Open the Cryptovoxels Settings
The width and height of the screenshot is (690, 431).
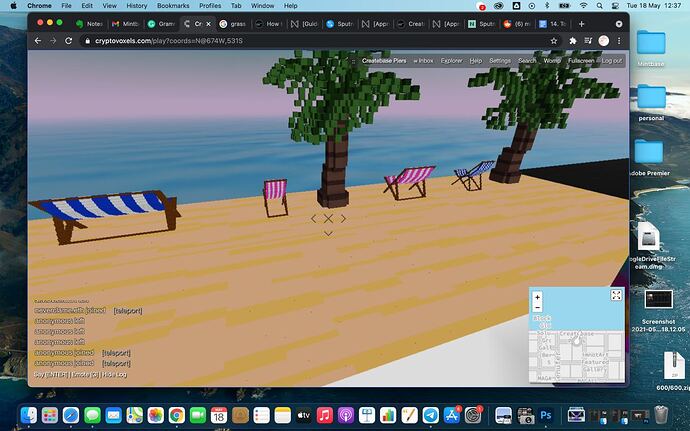coord(500,61)
